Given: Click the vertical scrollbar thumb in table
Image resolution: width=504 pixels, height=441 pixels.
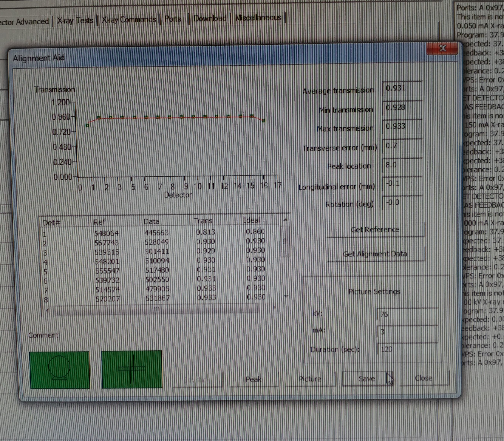Looking at the screenshot, I should pyautogui.click(x=285, y=241).
